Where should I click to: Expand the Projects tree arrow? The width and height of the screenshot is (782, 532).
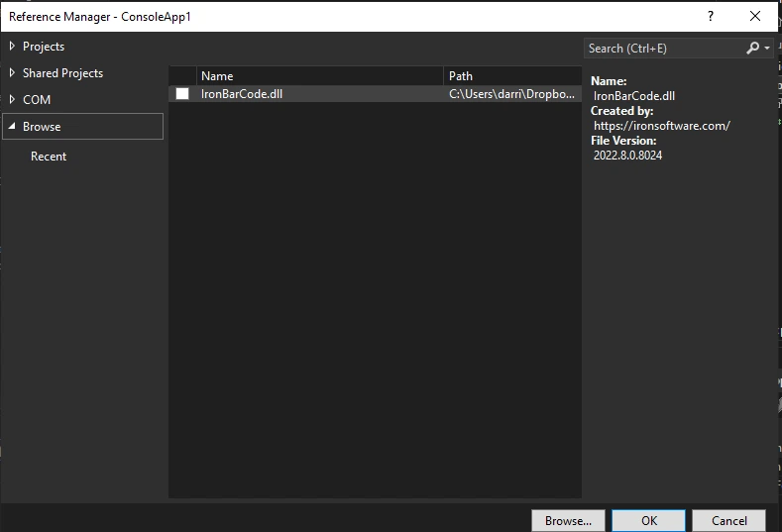point(12,47)
